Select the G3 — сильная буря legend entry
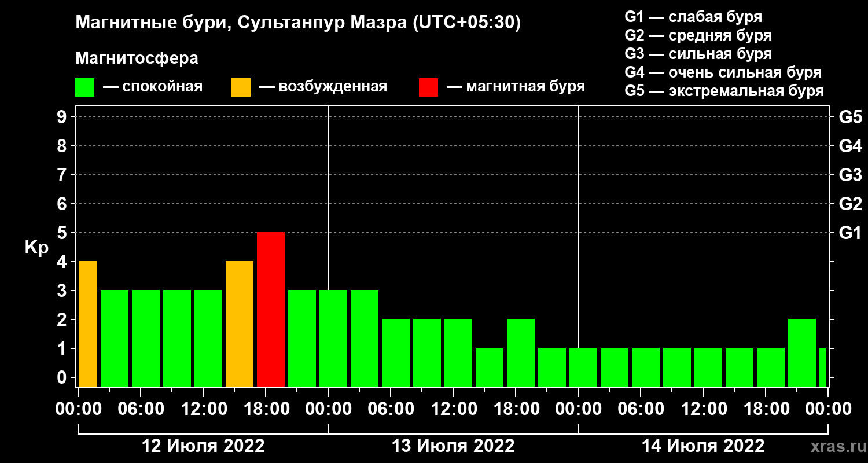Viewport: 868px width, 463px height. pos(698,54)
